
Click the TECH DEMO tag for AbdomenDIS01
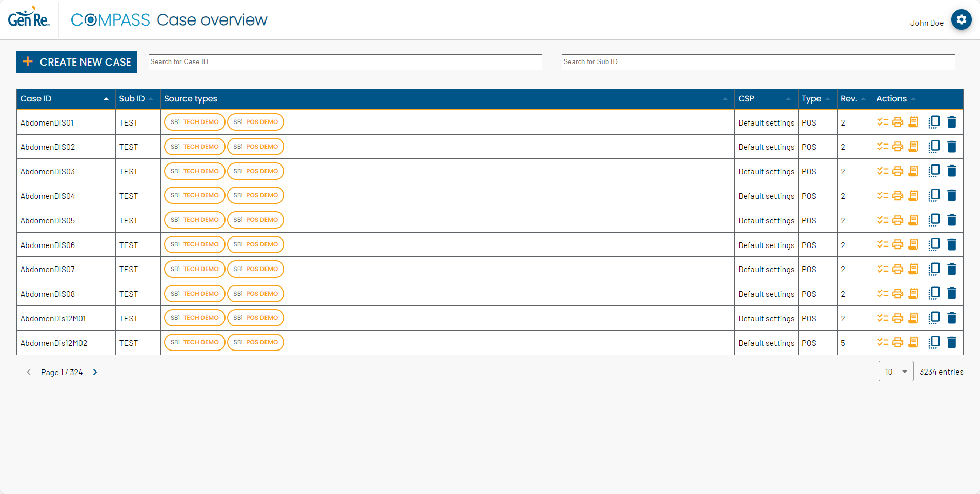(195, 122)
